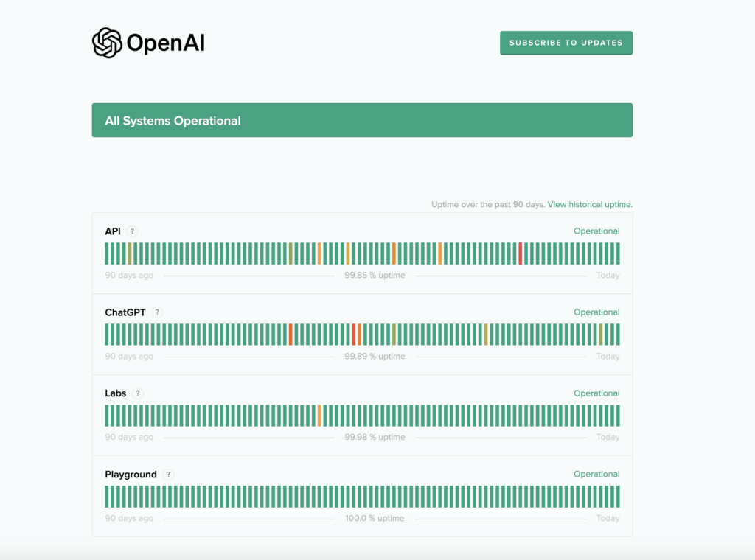Screen dimensions: 755x560
Task: Click the OpenAI logo icon
Action: pyautogui.click(x=108, y=43)
